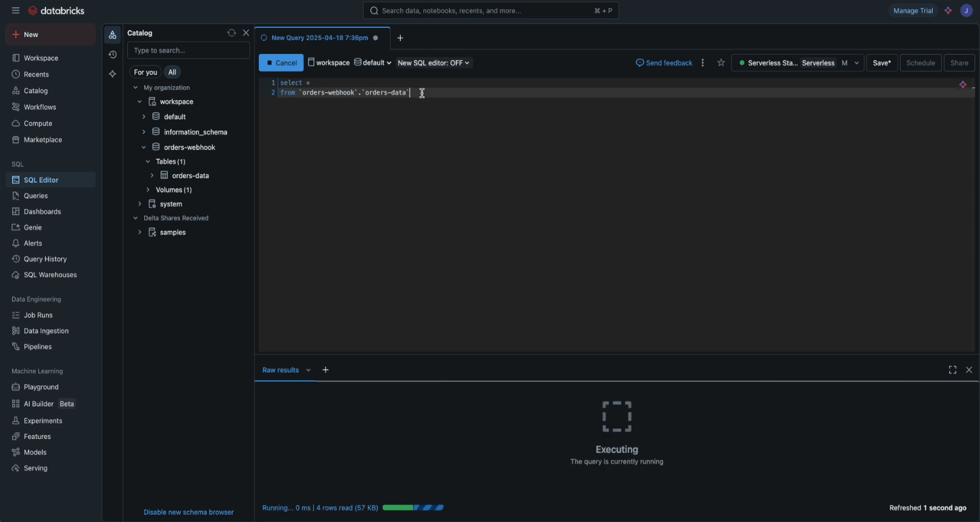Screen dimensions: 980x522
Task: Open Playground in the sidebar
Action: pyautogui.click(x=50, y=387)
